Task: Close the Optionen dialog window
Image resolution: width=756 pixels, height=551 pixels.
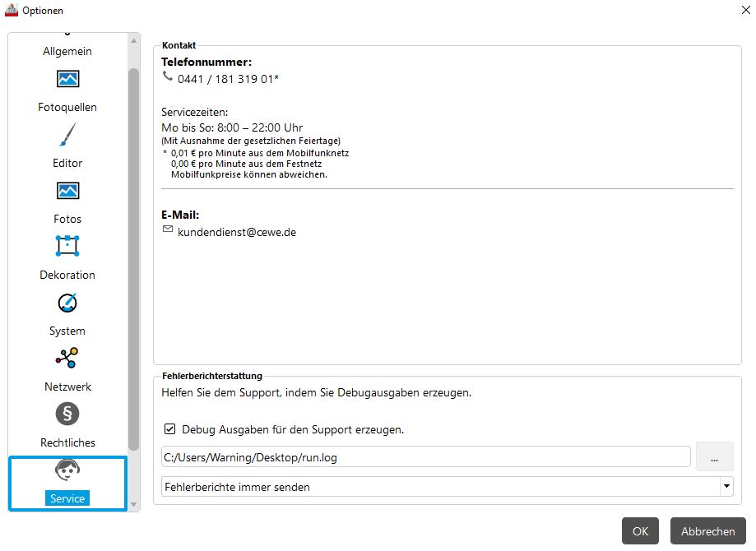Action: pyautogui.click(x=745, y=10)
